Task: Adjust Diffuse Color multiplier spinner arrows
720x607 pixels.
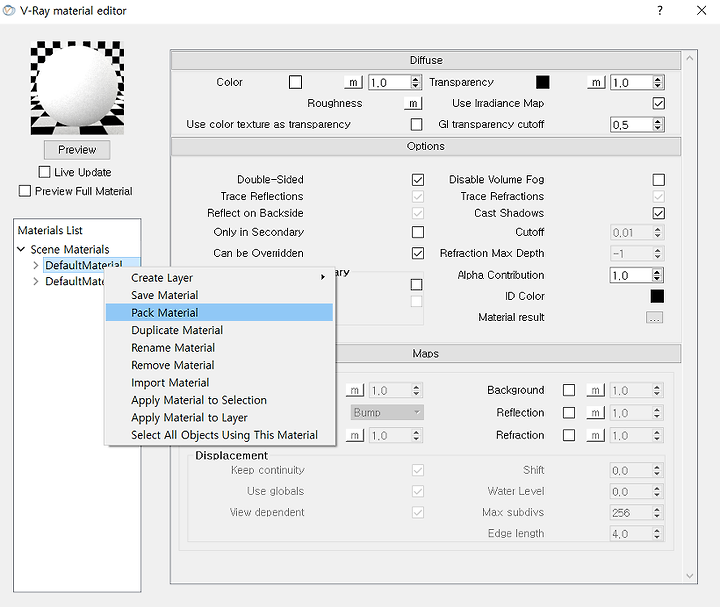Action: tap(416, 82)
